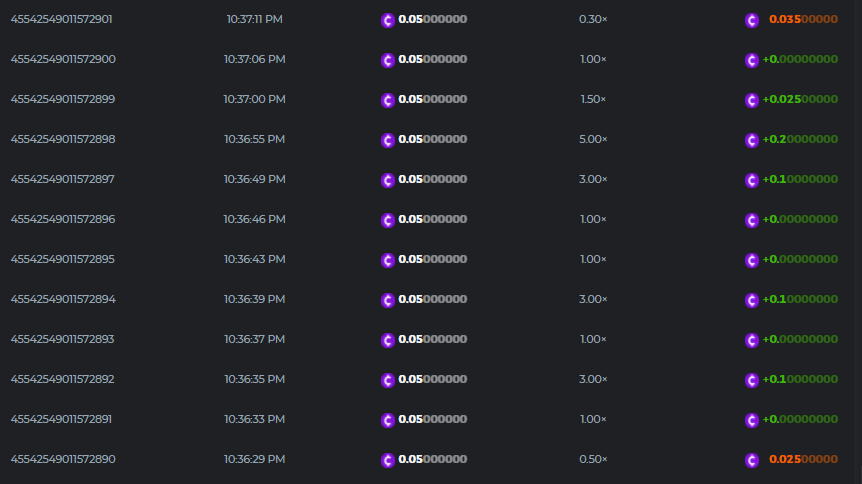The width and height of the screenshot is (862, 484).
Task: Open bet ID 45542549011572894
Action: pyautogui.click(x=63, y=299)
